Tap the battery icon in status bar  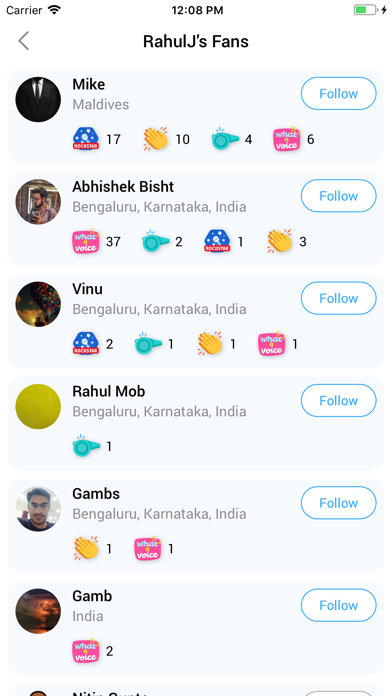(366, 10)
